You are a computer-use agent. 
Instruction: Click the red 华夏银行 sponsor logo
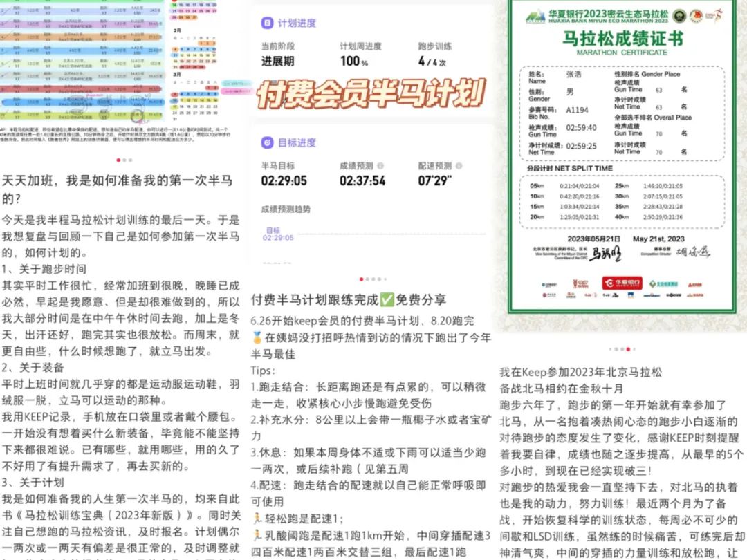coord(621,283)
